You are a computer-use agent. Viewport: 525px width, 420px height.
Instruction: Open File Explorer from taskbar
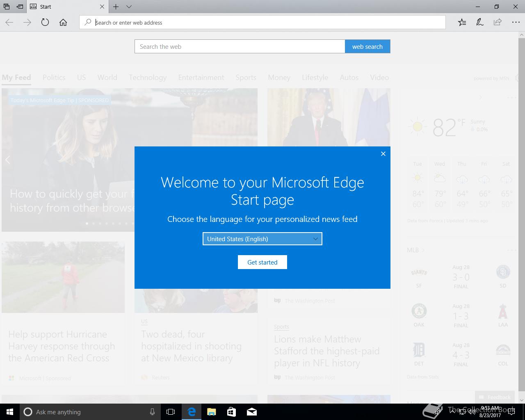[x=212, y=412]
